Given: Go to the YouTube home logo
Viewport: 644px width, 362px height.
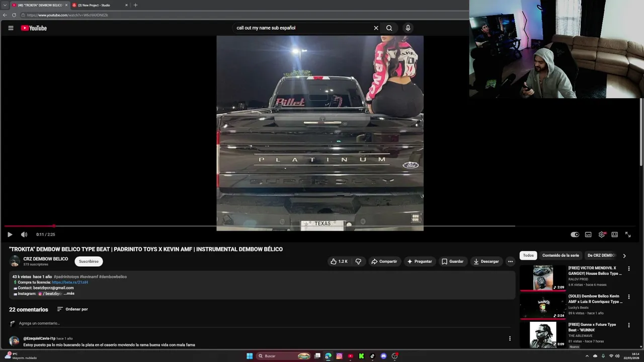Looking at the screenshot, I should tap(34, 28).
